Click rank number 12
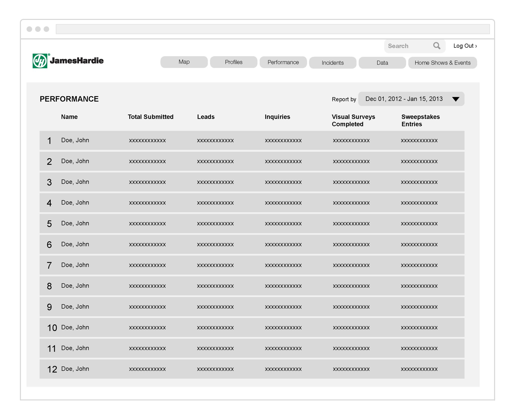 tap(52, 369)
